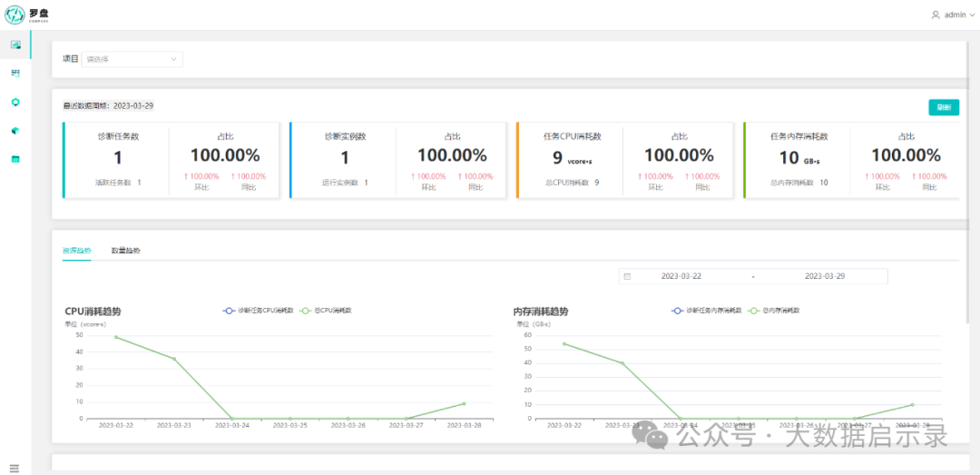
Task: Click 环比 value in 任务CPU消耗数 card
Action: [x=656, y=176]
